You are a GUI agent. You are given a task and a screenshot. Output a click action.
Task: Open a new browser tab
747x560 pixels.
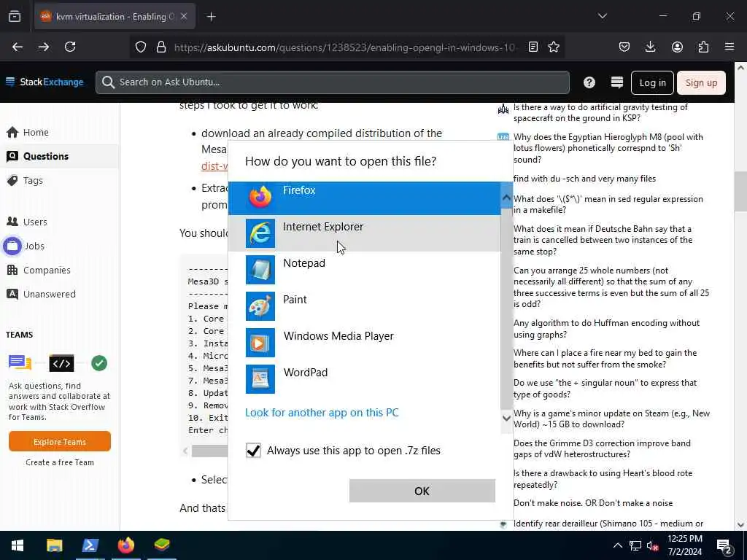point(211,17)
